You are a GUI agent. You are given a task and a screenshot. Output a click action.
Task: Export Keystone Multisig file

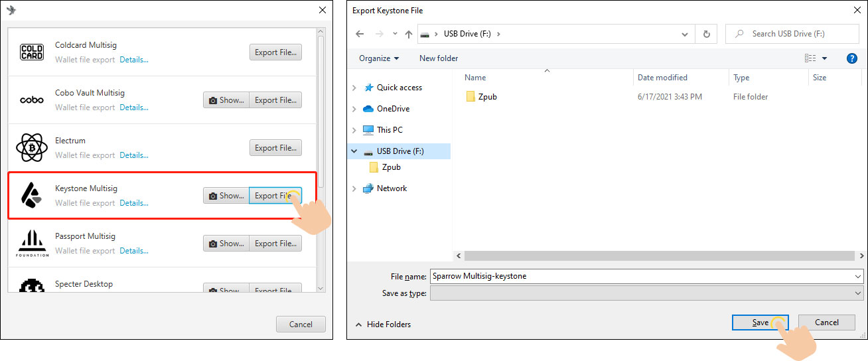coord(275,196)
